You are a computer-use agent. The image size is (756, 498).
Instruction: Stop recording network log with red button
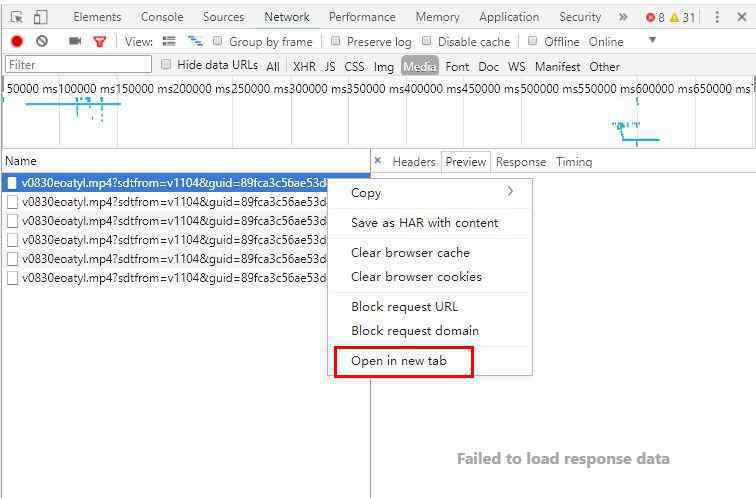click(17, 41)
